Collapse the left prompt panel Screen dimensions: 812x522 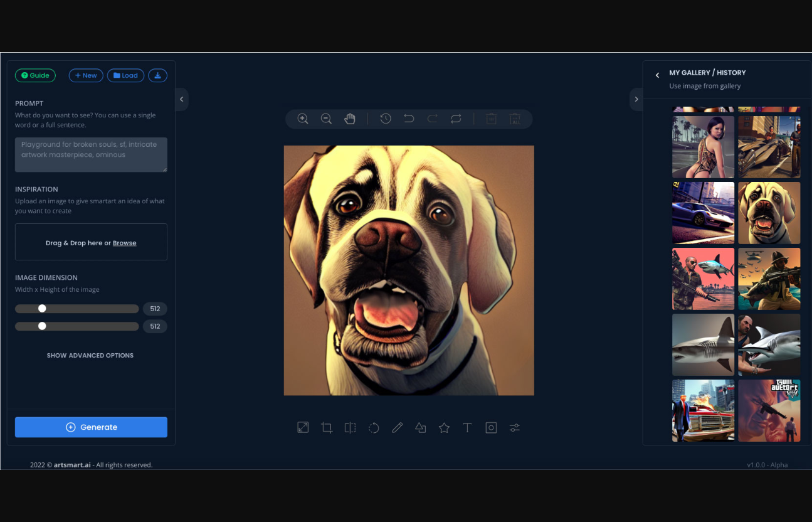point(181,99)
